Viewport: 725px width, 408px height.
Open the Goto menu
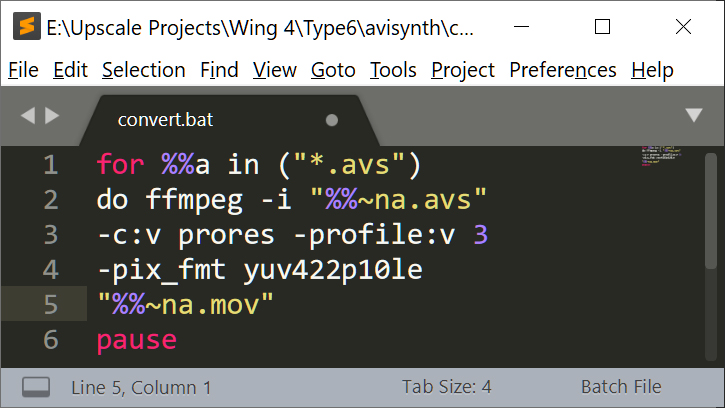pyautogui.click(x=333, y=70)
